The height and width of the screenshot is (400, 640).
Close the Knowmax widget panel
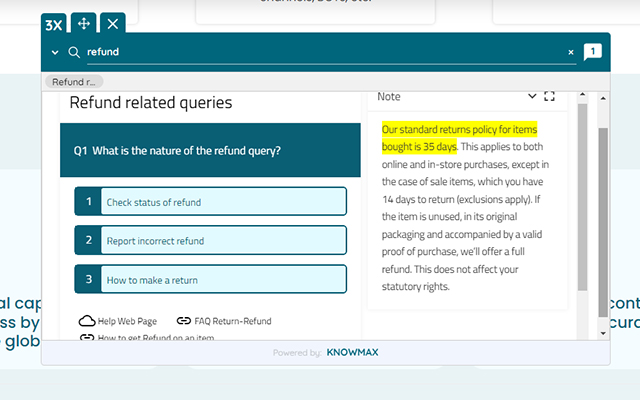pyautogui.click(x=113, y=23)
